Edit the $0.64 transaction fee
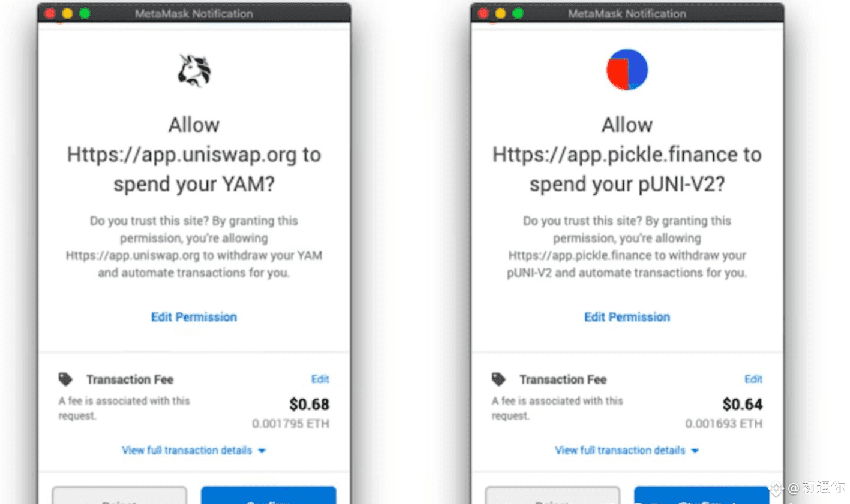This screenshot has width=850, height=504. [753, 379]
